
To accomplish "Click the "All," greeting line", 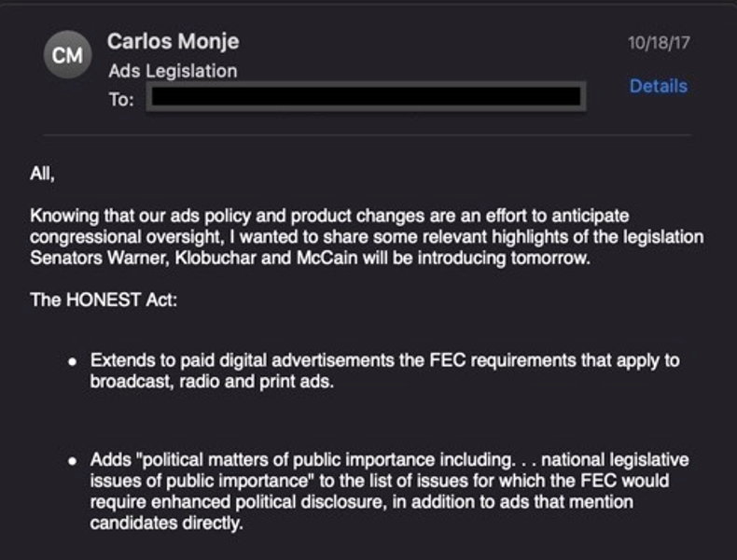I will 43,174.
